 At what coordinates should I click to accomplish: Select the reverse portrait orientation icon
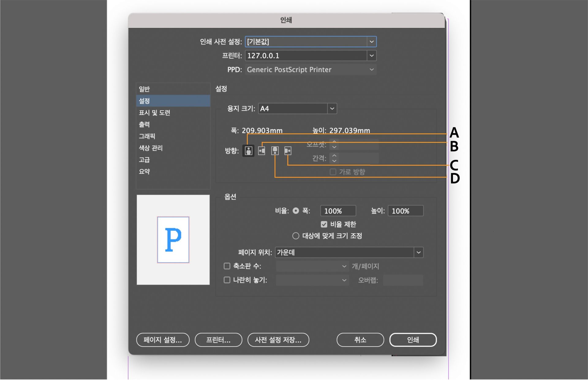tap(275, 151)
